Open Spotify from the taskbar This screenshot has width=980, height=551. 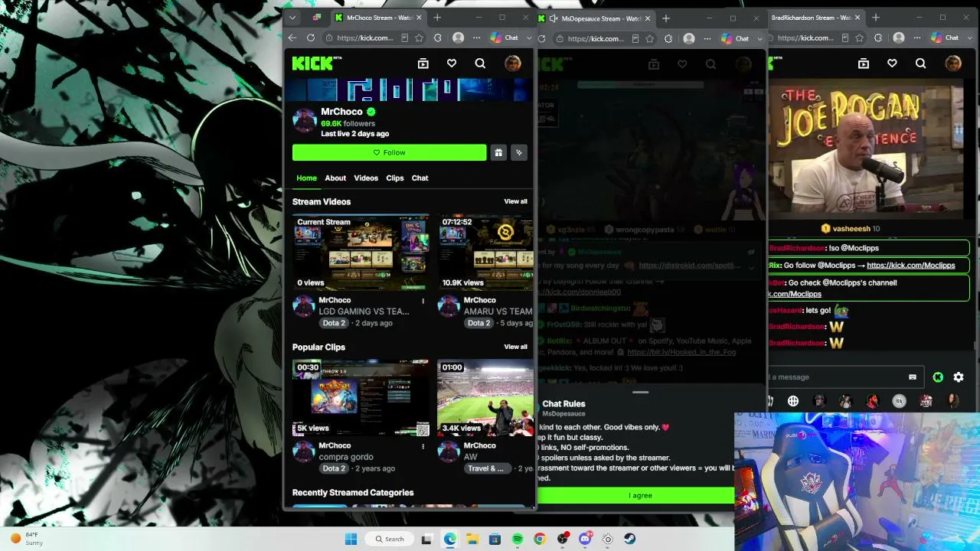pyautogui.click(x=518, y=539)
